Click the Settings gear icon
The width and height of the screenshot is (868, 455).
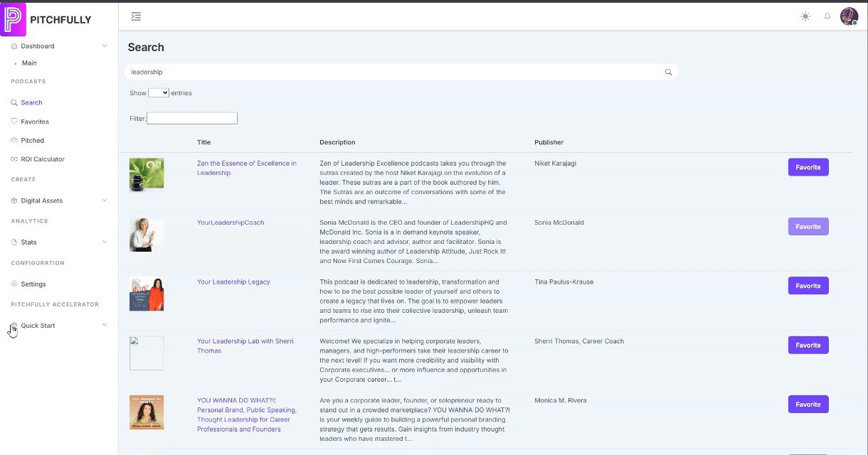[x=14, y=284]
